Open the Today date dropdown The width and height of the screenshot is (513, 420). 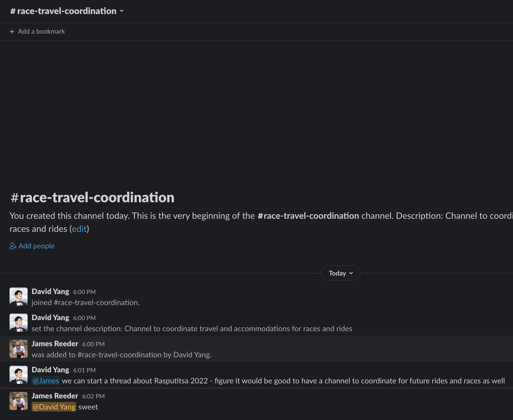340,273
